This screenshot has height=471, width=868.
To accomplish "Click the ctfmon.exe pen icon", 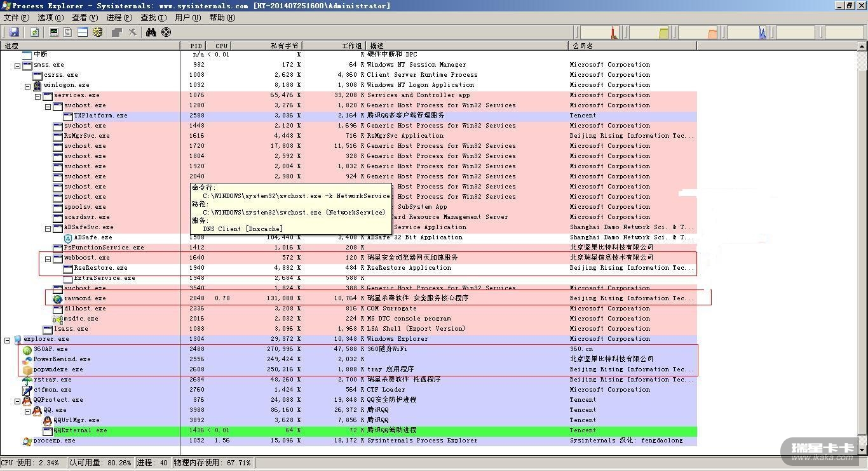I will coord(27,390).
